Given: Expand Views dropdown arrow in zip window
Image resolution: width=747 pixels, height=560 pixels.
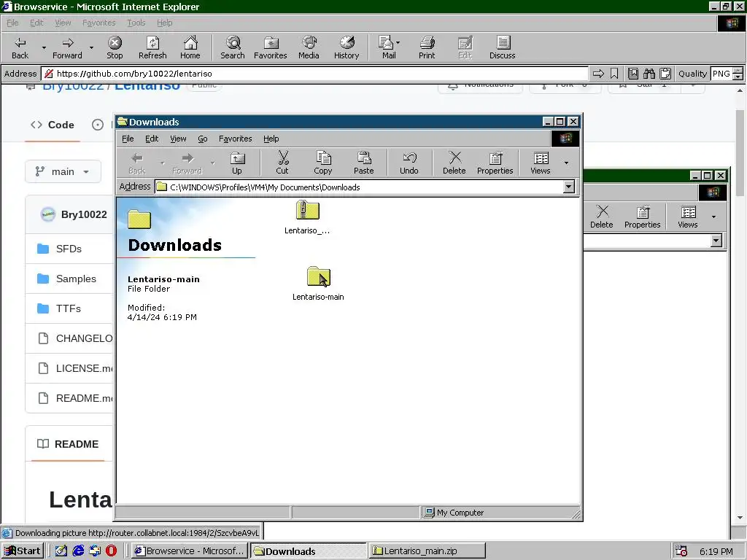Looking at the screenshot, I should [x=713, y=217].
